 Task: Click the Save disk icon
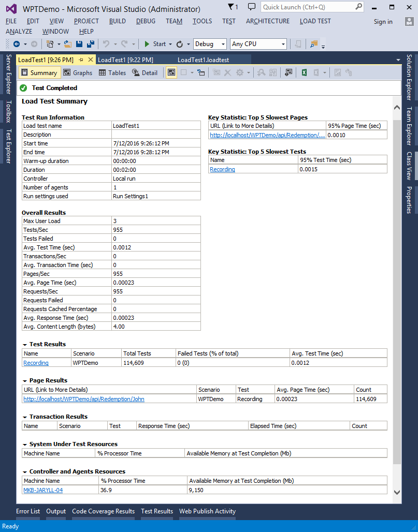coord(79,44)
